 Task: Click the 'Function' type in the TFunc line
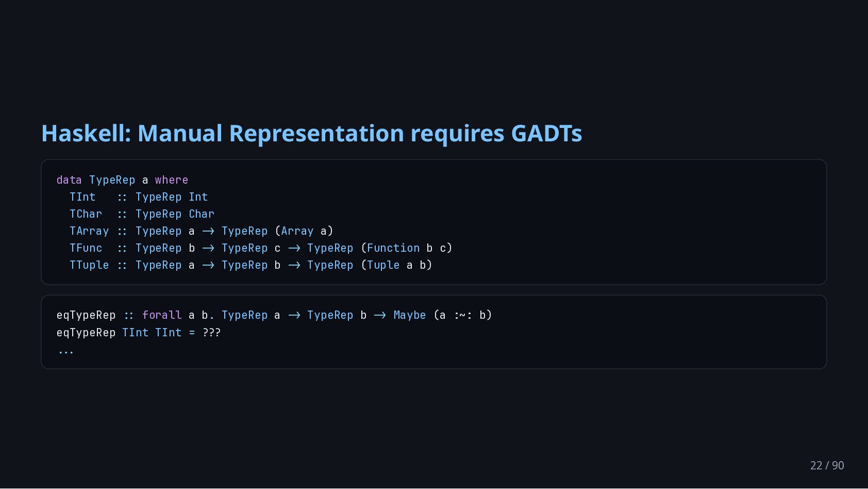click(x=393, y=248)
